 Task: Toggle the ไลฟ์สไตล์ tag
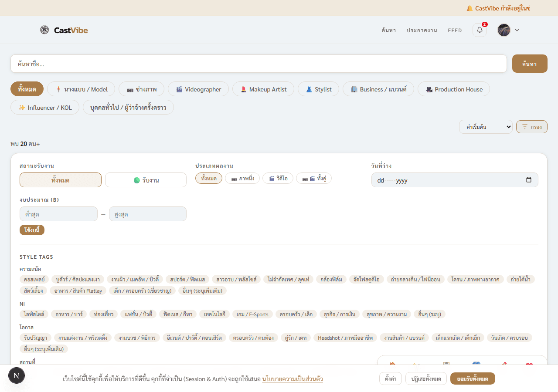[34, 314]
